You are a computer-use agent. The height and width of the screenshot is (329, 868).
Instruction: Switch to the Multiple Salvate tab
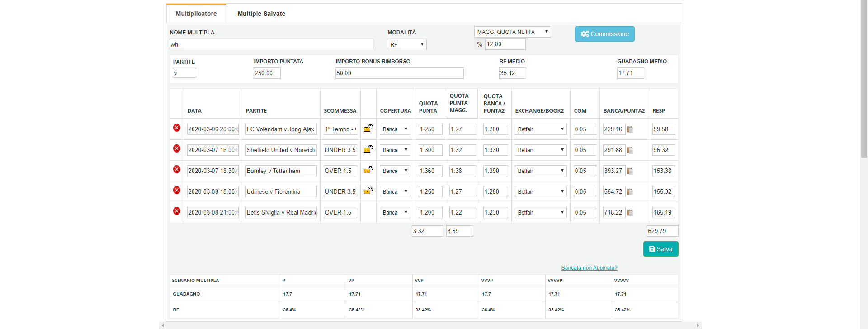click(261, 14)
